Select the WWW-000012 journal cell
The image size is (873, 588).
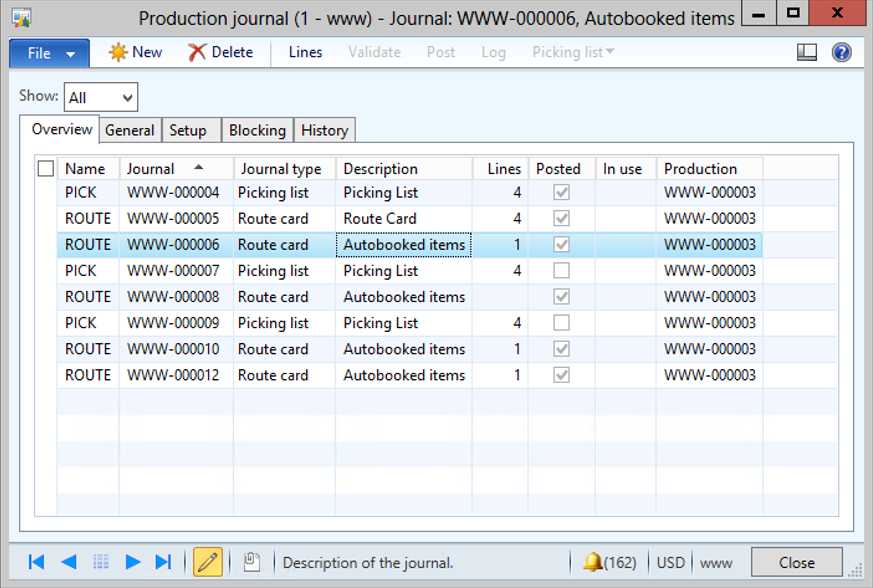point(173,375)
